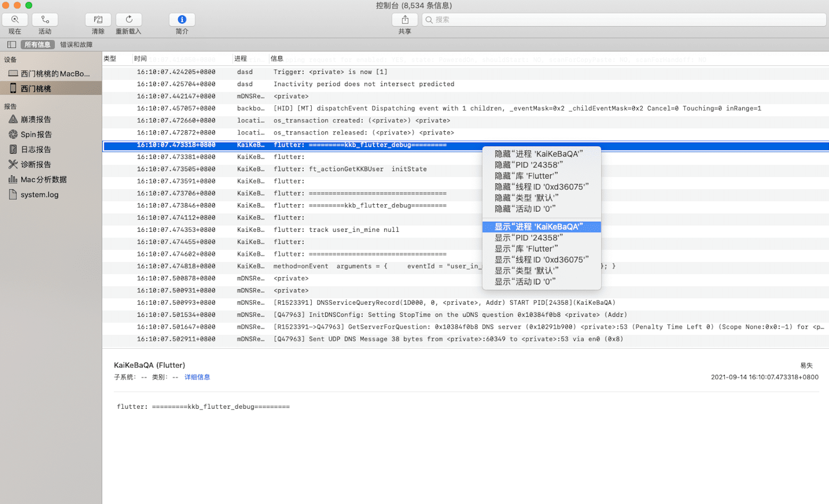829x504 pixels.
Task: Select device 西门桃桃的MacBo... in sidebar
Action: point(55,74)
